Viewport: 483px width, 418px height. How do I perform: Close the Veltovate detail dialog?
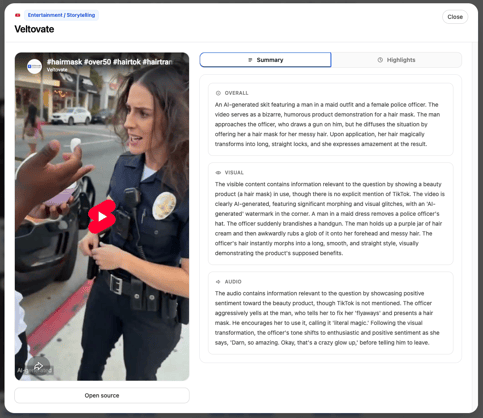click(x=455, y=17)
